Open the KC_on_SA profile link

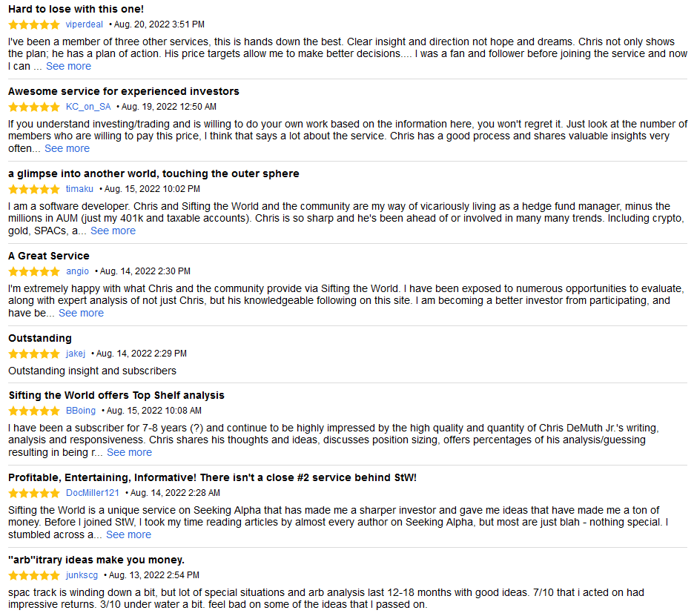point(88,107)
